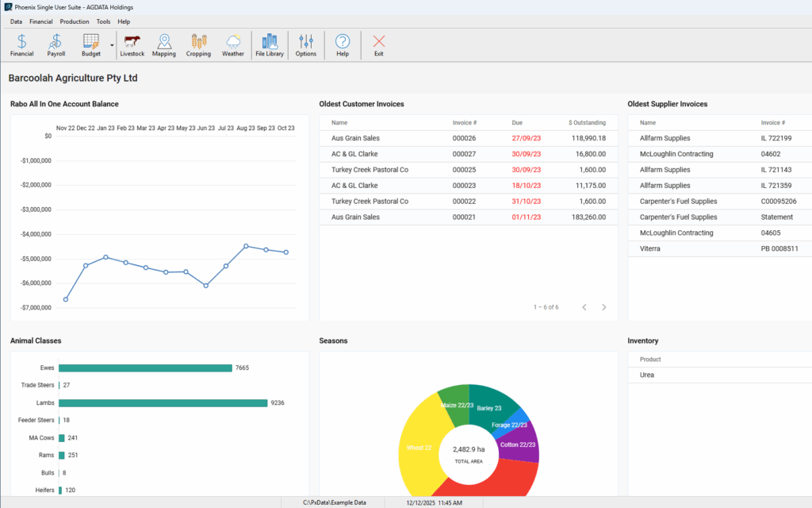This screenshot has width=812, height=508.
Task: Open the Tools menu
Action: (104, 21)
